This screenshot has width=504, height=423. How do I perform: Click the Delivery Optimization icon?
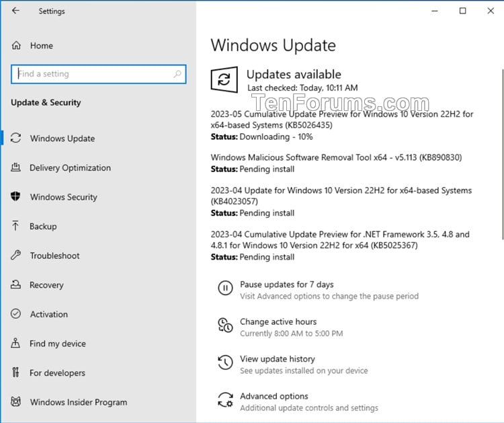point(15,167)
